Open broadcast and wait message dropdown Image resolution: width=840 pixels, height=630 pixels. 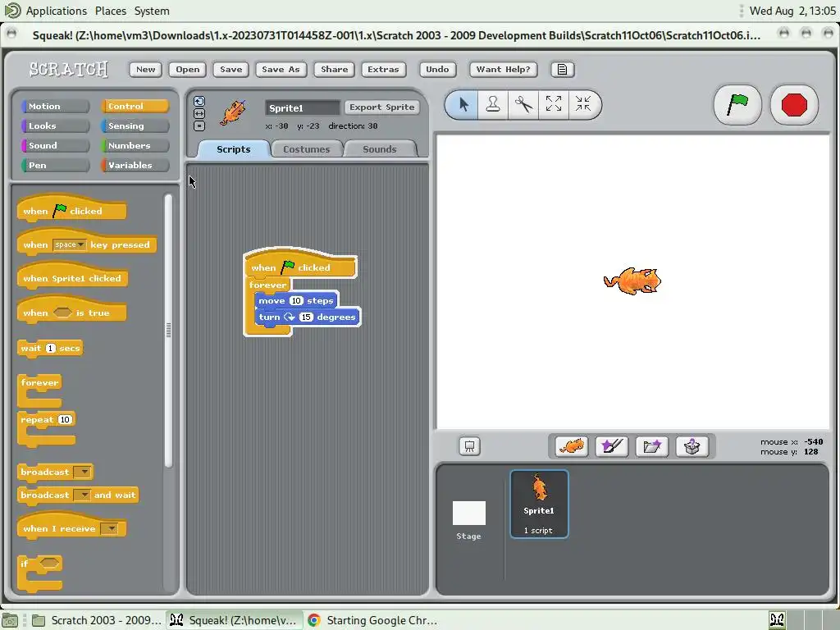tap(82, 495)
